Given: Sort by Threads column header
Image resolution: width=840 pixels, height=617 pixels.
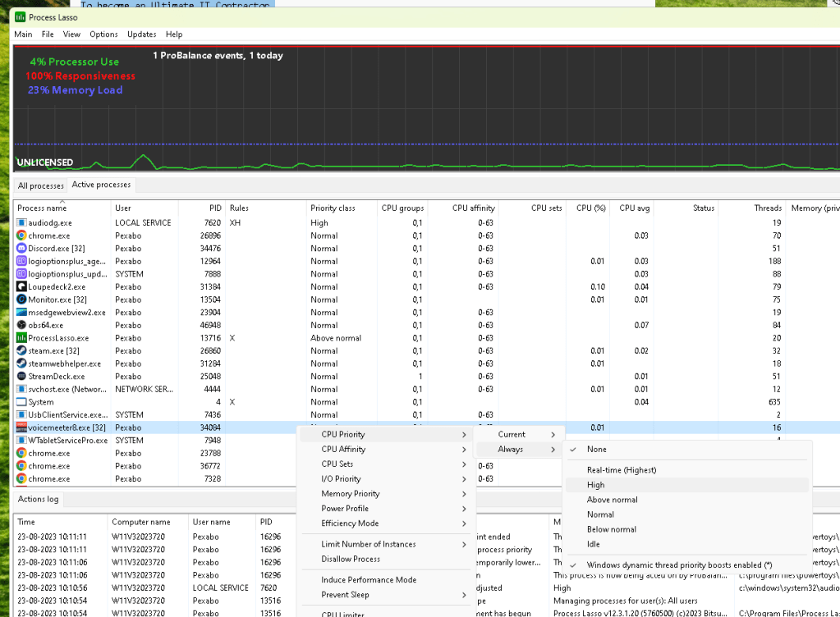Looking at the screenshot, I should tap(751, 208).
